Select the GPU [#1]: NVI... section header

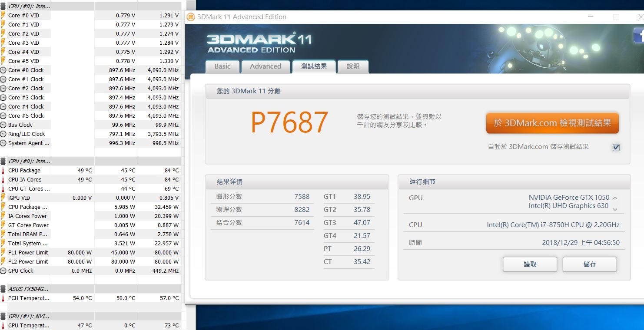(90, 316)
